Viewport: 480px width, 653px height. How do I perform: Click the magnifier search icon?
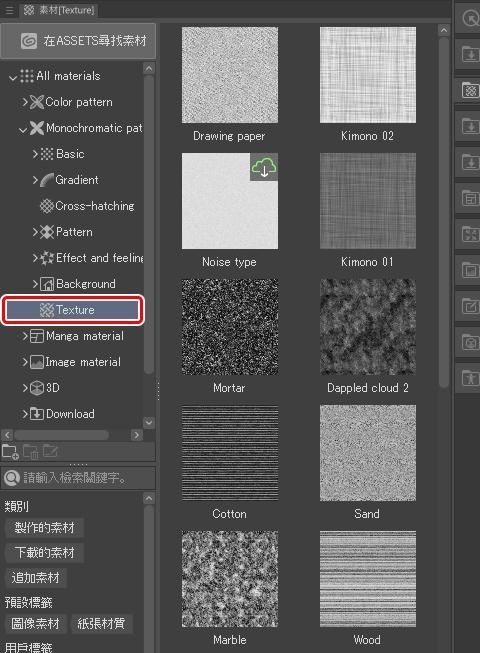(x=12, y=478)
